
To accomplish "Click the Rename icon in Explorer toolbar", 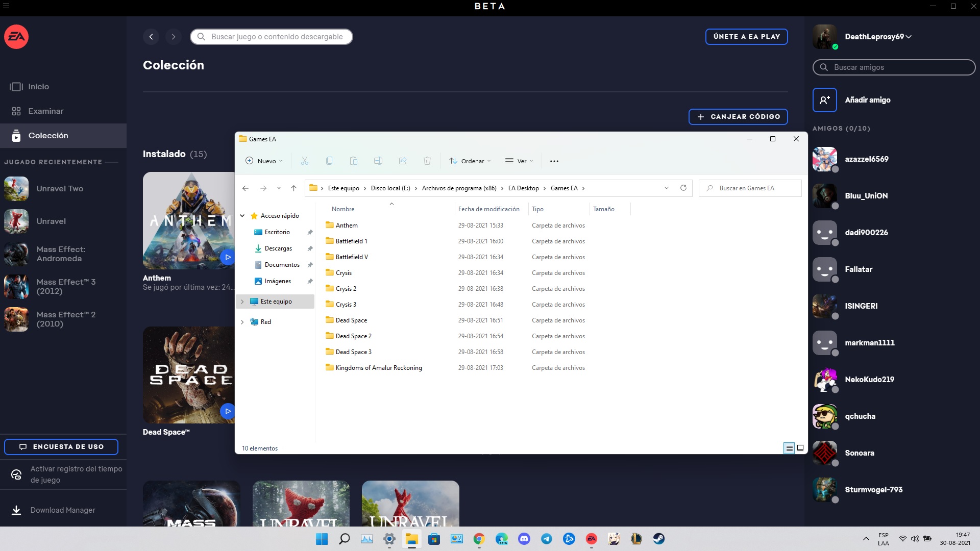I will point(378,161).
